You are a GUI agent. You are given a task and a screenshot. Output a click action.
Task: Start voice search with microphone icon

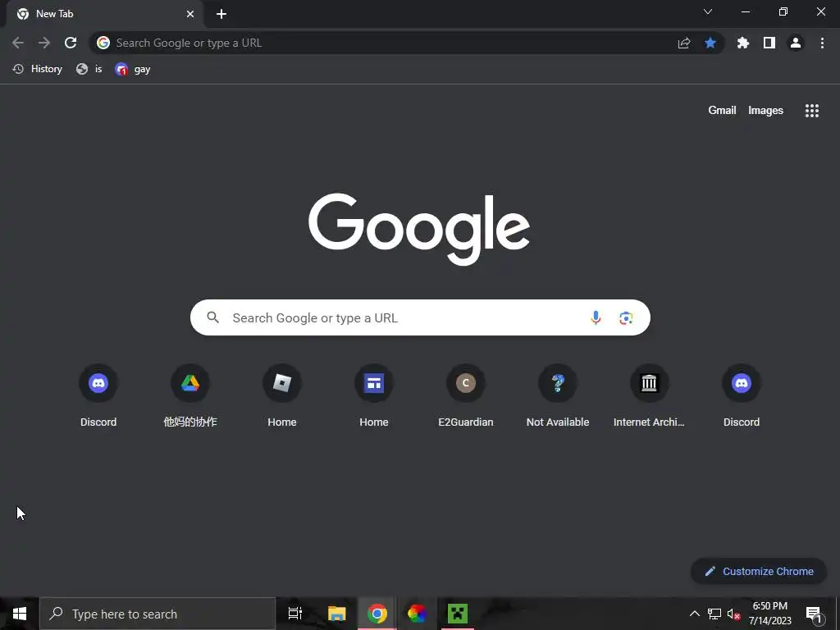click(596, 317)
